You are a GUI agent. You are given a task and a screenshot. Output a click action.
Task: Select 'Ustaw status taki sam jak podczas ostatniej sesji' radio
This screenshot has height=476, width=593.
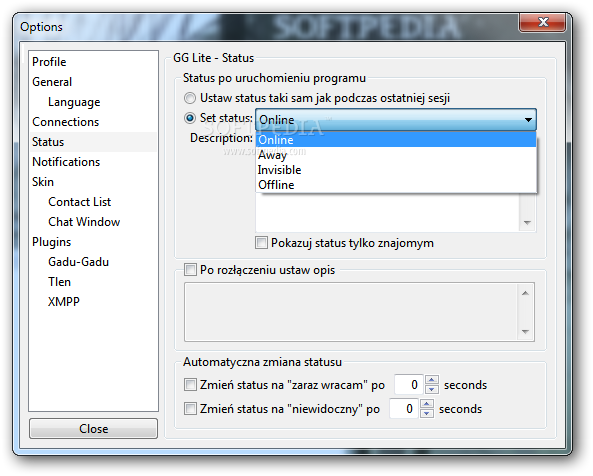click(190, 98)
